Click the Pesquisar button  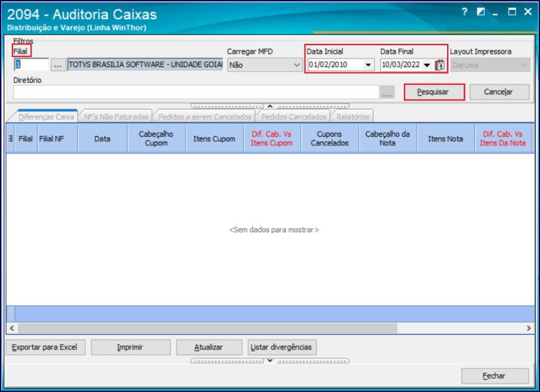click(x=434, y=92)
